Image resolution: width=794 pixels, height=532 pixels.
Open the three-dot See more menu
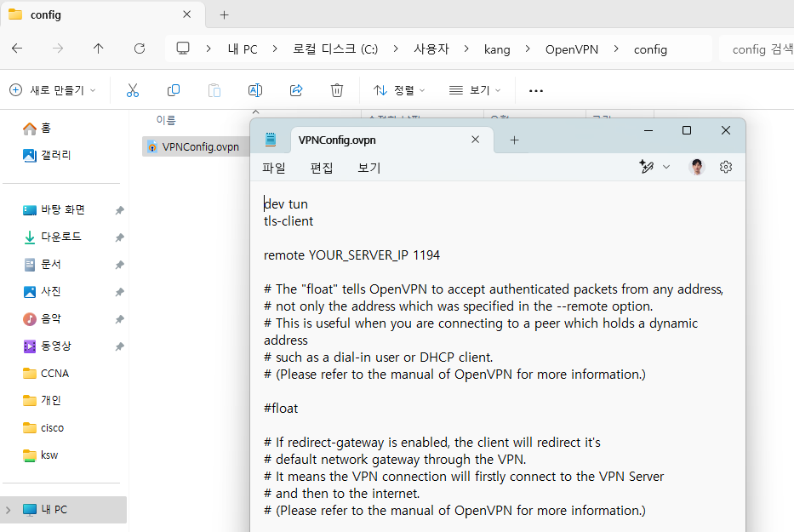tap(536, 91)
